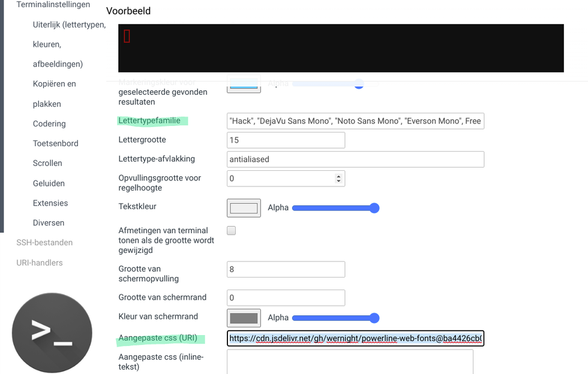
Task: Open Markeringskleur geselecteerde resultaten color swatch
Action: tap(244, 85)
